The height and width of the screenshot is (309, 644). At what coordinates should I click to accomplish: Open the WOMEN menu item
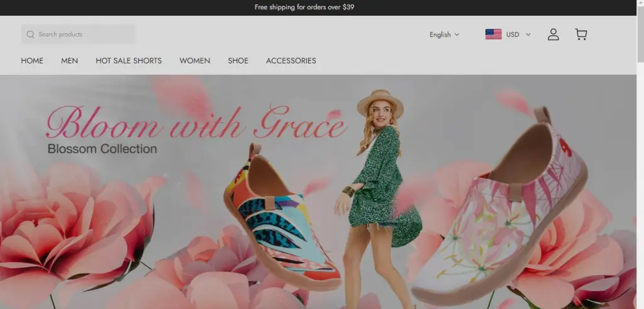point(195,61)
